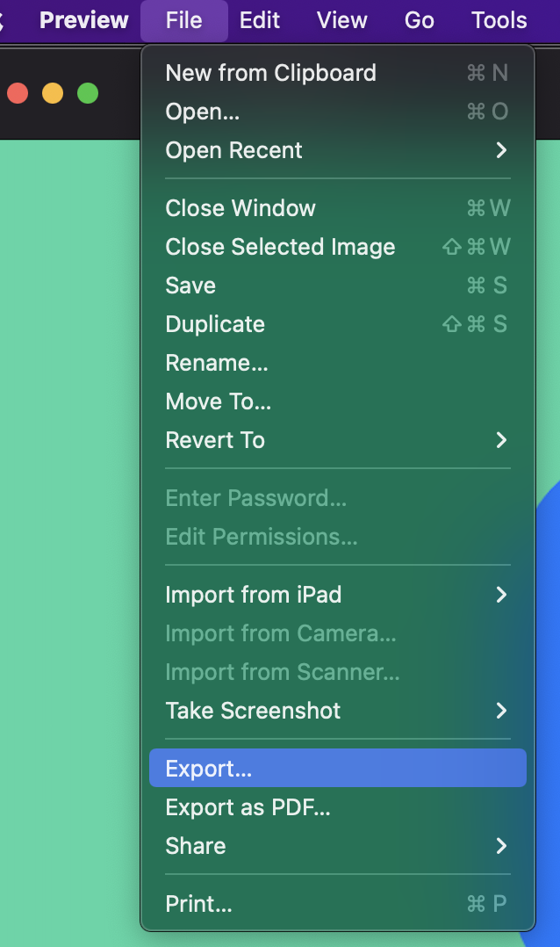Expand the Import from iPad submenu
The image size is (560, 947).
pos(338,595)
